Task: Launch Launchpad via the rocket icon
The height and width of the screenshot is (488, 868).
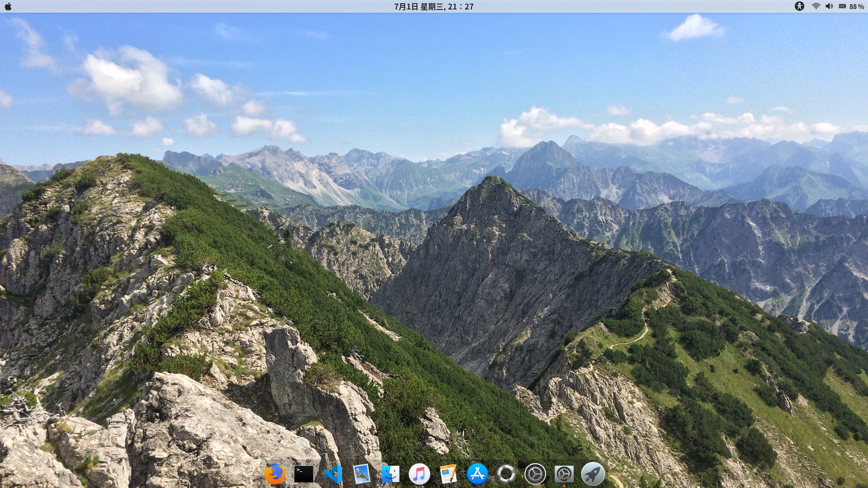Action: [593, 474]
